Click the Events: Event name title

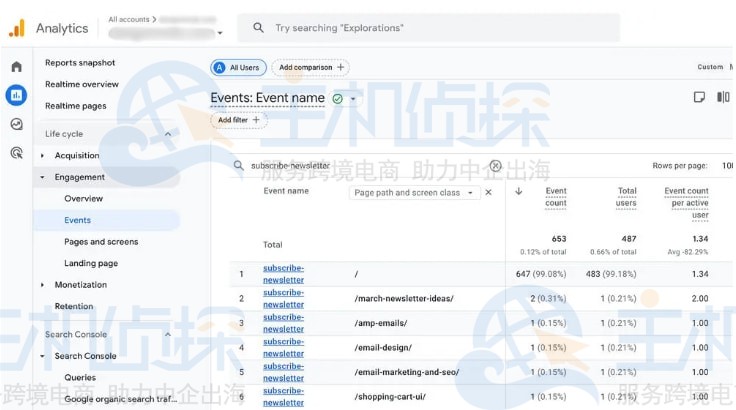[268, 98]
